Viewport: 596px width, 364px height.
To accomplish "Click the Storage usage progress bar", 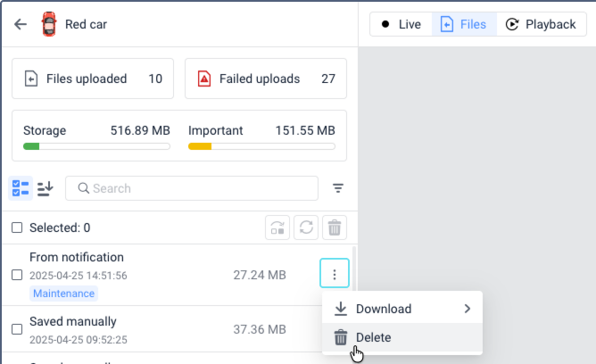I will coord(96,145).
